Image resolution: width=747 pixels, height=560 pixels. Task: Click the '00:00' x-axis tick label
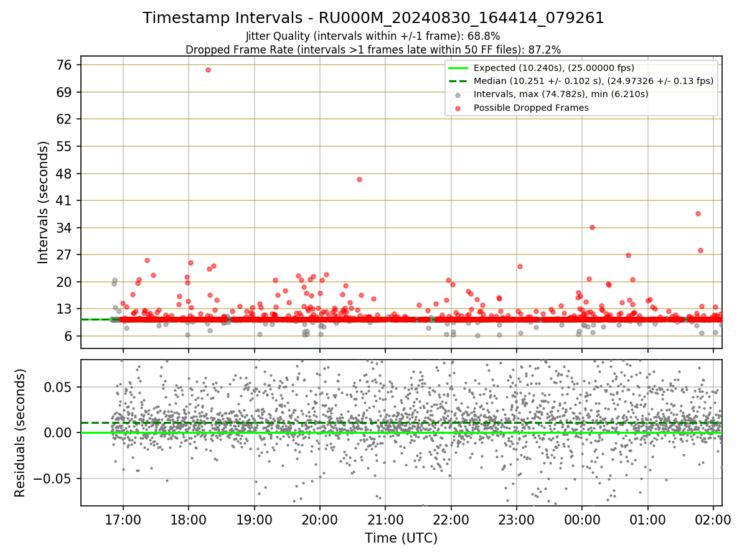point(582,519)
